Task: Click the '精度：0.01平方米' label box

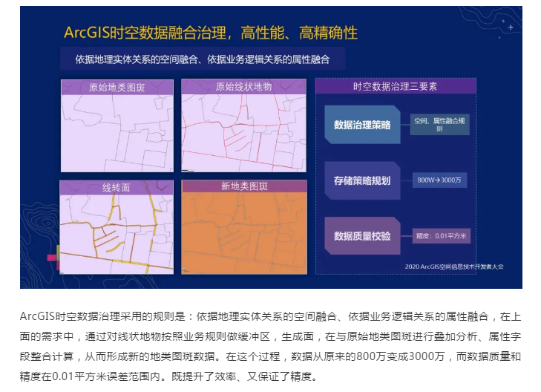Action: click(x=442, y=236)
